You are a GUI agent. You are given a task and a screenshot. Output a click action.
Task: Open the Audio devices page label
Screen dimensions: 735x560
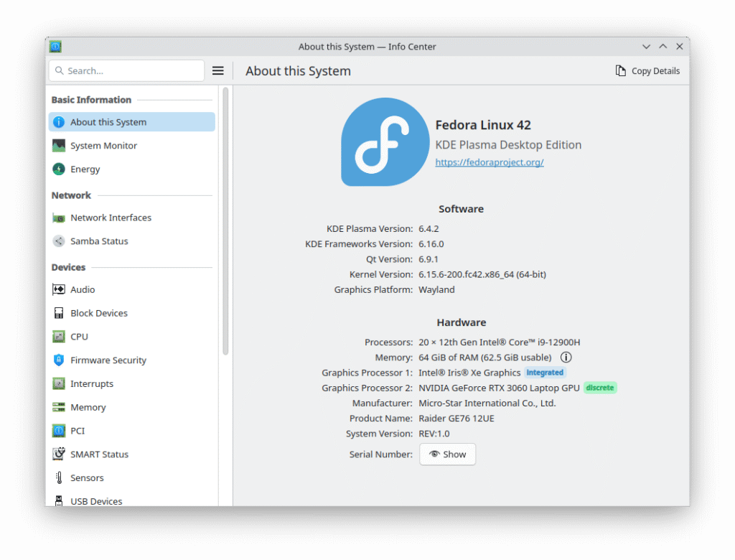pos(83,289)
